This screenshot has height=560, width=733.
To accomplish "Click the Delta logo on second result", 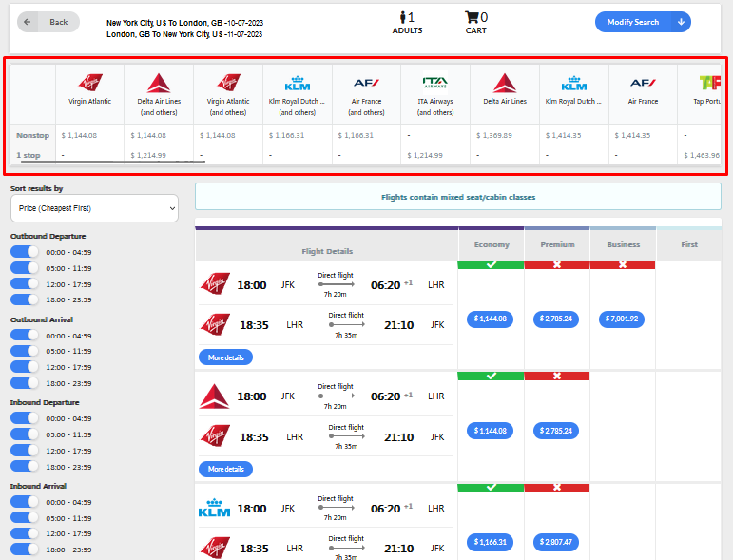I will click(215, 396).
